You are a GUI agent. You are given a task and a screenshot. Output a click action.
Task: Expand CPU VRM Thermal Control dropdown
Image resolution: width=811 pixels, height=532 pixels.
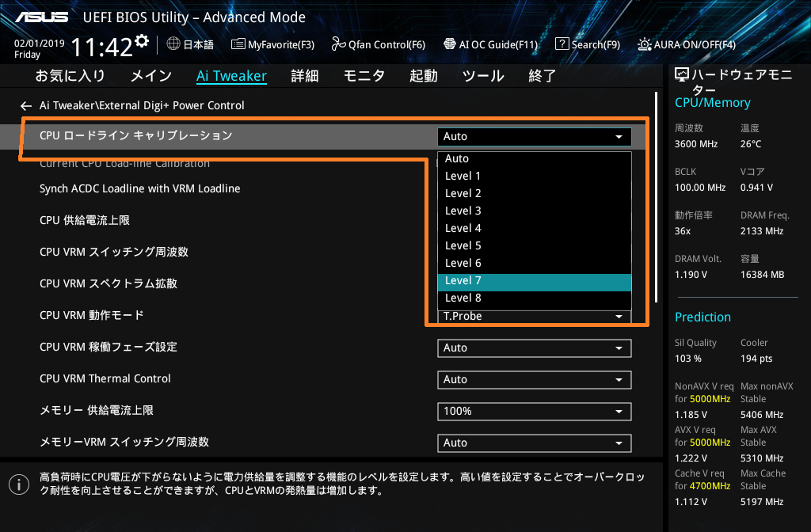534,380
